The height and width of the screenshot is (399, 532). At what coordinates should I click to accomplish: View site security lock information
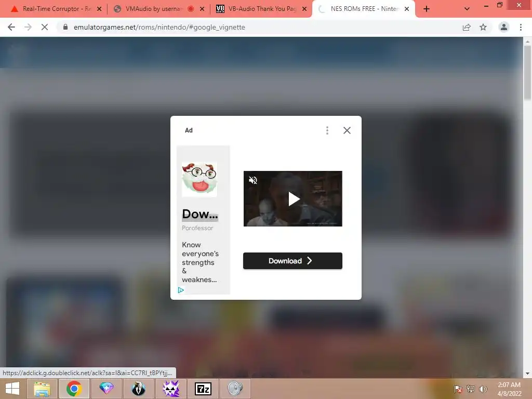click(x=65, y=27)
